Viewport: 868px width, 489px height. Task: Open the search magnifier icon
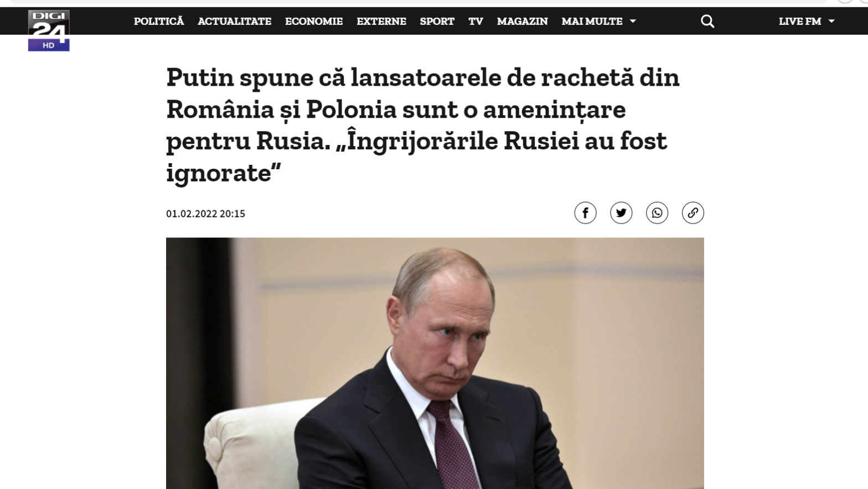click(x=707, y=21)
